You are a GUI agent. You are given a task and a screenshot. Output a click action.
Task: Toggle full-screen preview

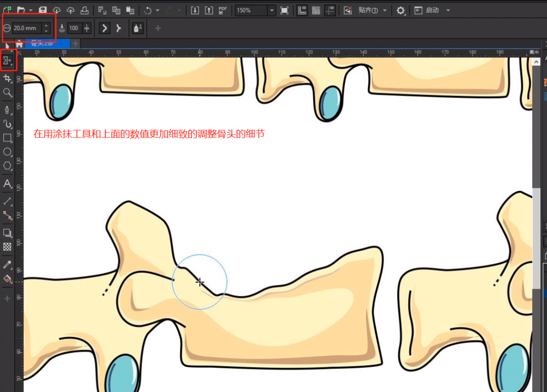(x=284, y=10)
